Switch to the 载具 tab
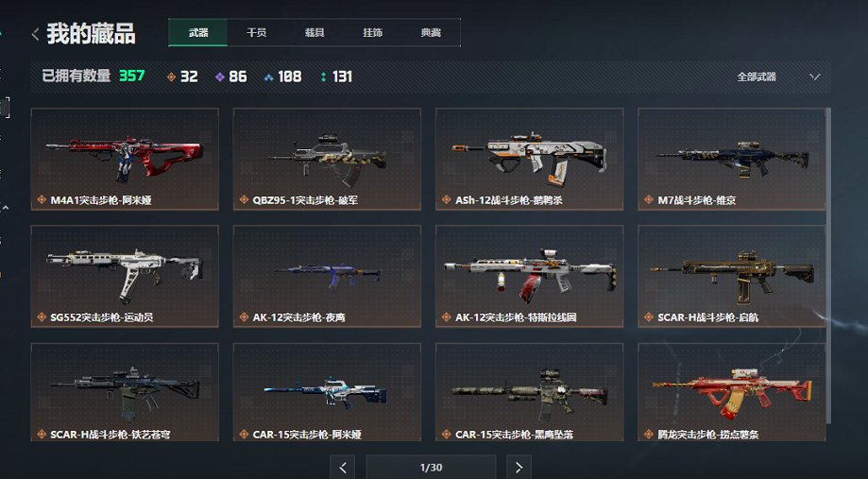This screenshot has height=479, width=868. 315,33
